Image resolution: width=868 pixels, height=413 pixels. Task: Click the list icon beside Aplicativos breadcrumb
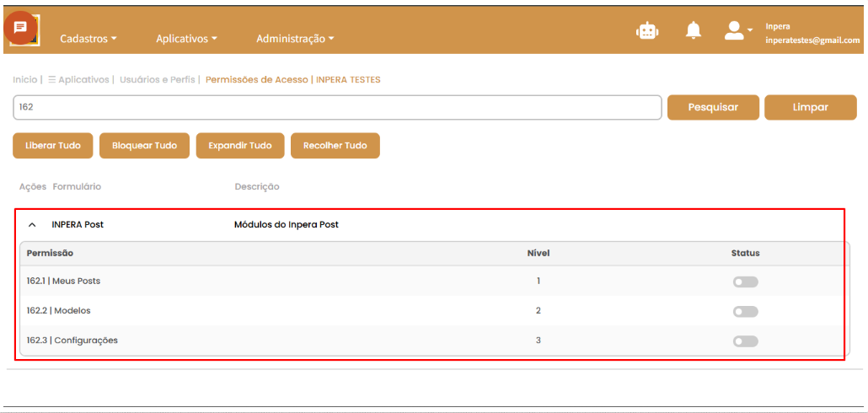click(x=51, y=80)
